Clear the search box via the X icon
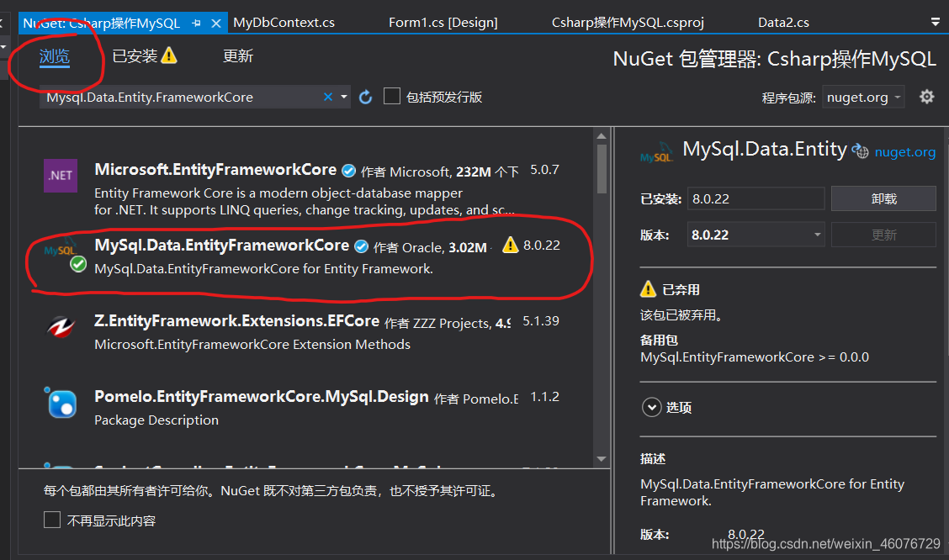 click(327, 97)
